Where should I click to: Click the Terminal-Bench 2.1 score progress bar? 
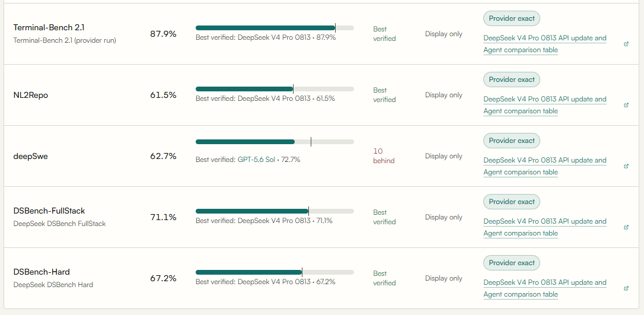click(x=275, y=28)
